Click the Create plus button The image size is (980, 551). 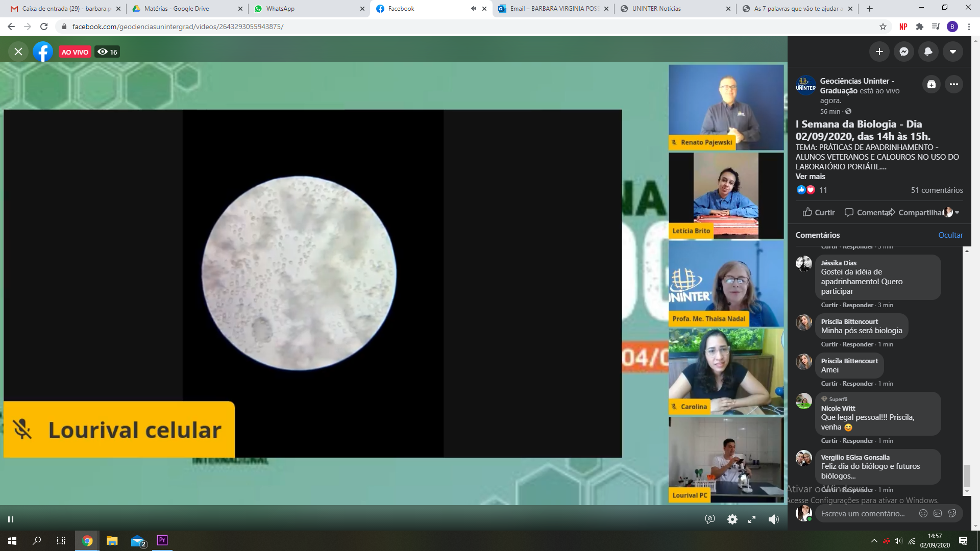(x=879, y=52)
